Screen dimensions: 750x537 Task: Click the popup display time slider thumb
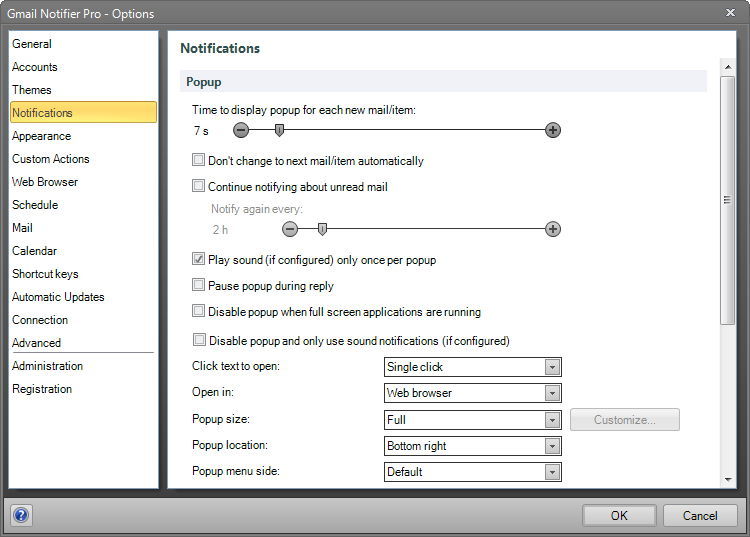click(x=279, y=130)
